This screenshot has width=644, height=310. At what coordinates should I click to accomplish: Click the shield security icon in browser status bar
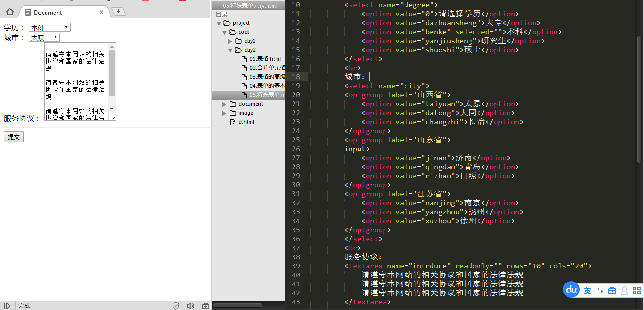coord(175,306)
